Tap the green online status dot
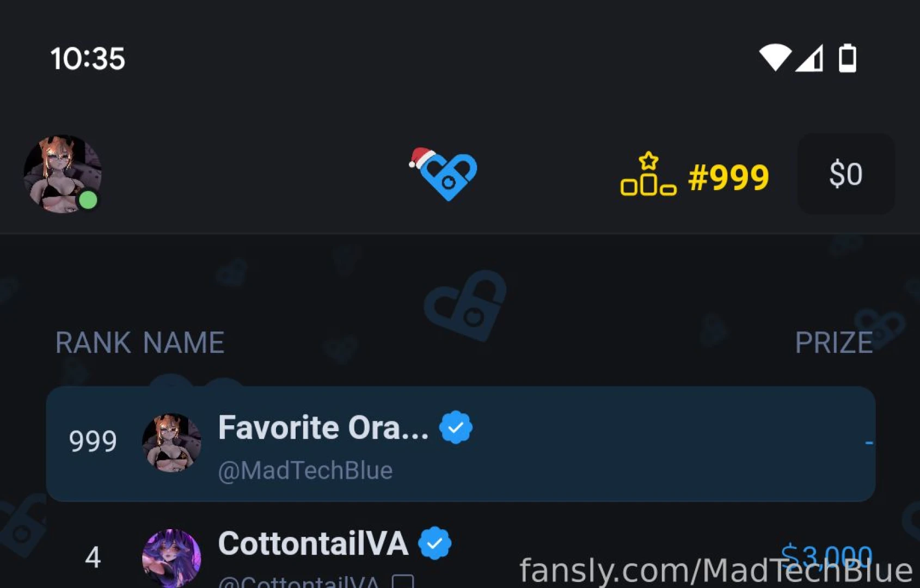 coord(88,200)
